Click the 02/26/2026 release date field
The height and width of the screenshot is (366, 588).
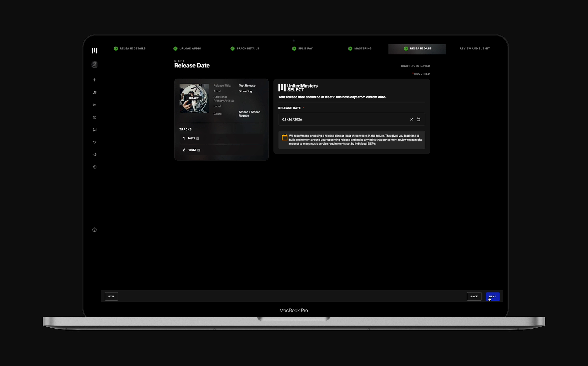point(339,119)
